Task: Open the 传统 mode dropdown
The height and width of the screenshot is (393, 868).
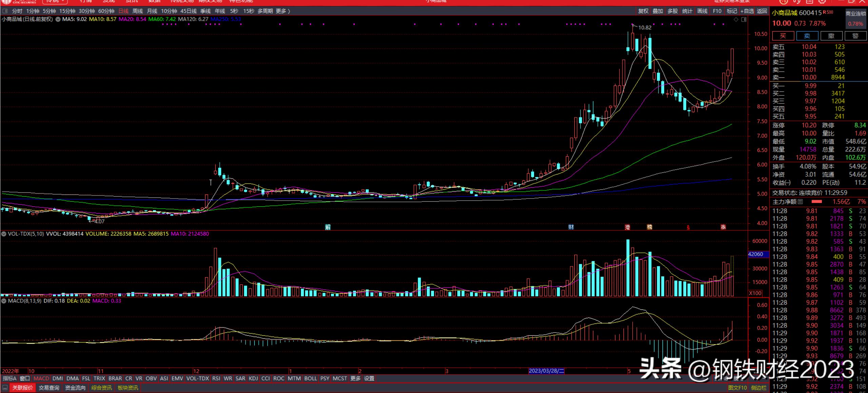Action: tap(55, 2)
